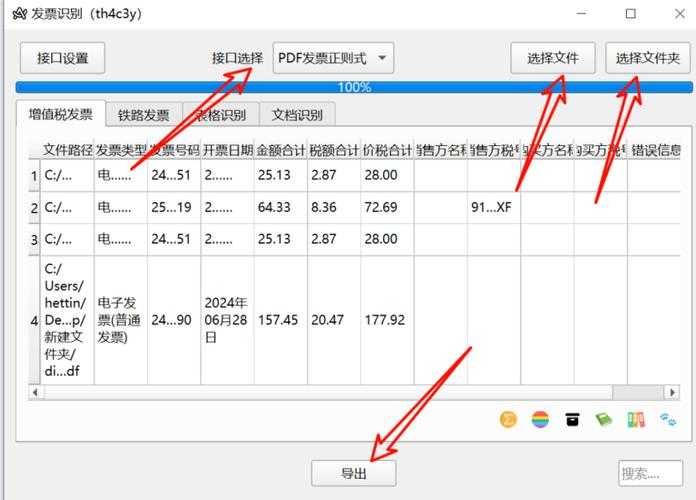
Task: Click the 税额合计 column header
Action: pyautogui.click(x=334, y=150)
